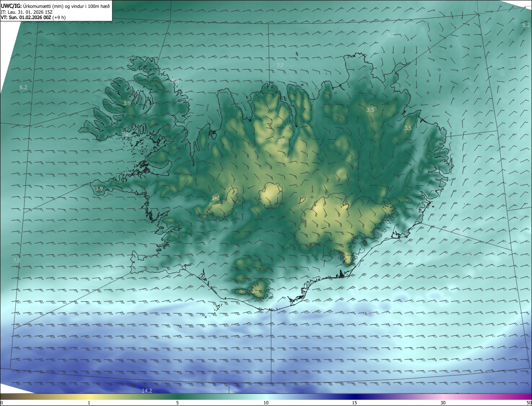Pick the light pink color at colorbar value 30
The height and width of the screenshot is (406, 532).
443,396
